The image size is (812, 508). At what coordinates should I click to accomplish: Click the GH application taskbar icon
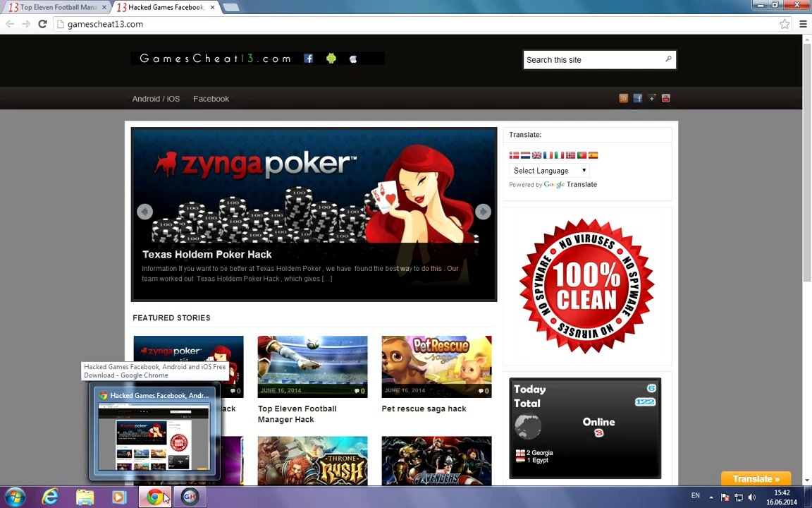click(190, 497)
